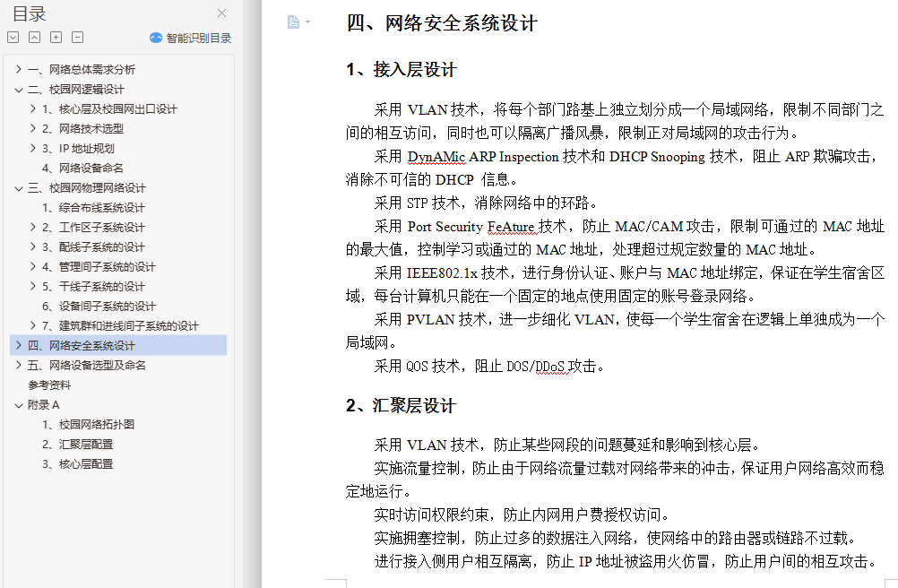The height and width of the screenshot is (588, 898).
Task: Click misspelled word DynAMic in document
Action: point(436,157)
